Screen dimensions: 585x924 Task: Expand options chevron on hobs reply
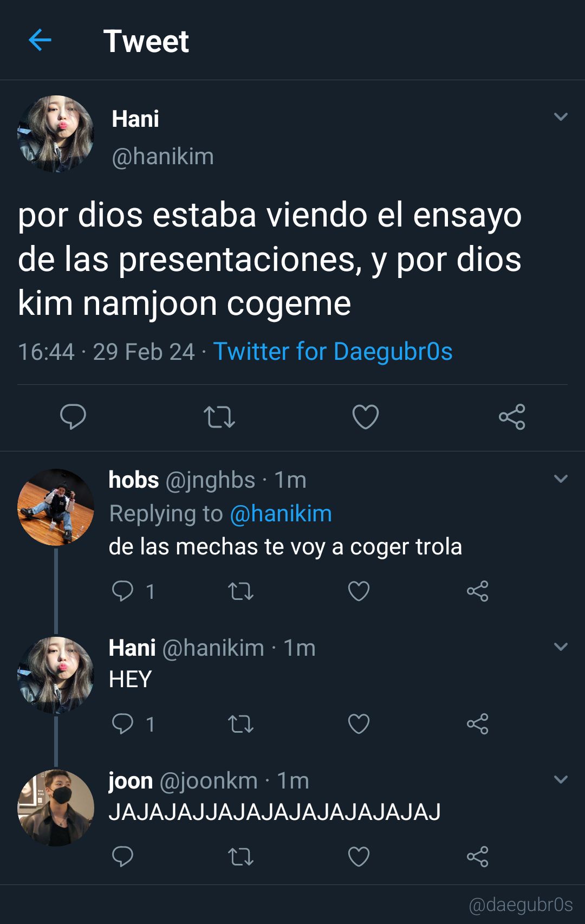pos(561,479)
